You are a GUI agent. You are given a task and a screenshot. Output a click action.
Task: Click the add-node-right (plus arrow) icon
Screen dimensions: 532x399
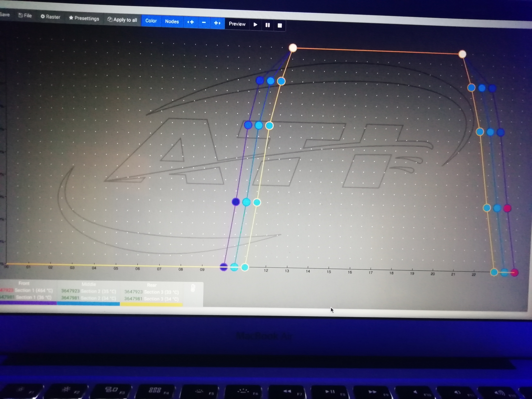[217, 23]
